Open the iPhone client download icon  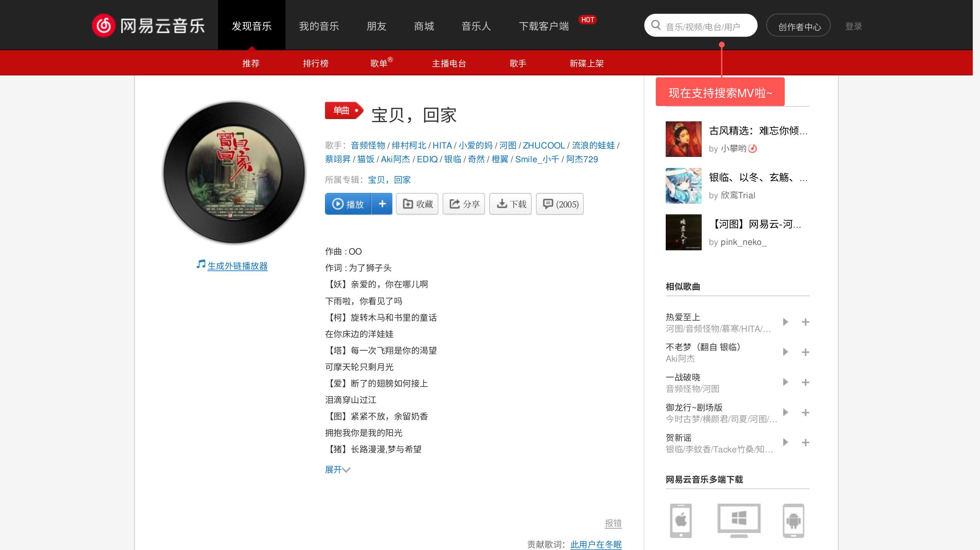click(x=681, y=521)
